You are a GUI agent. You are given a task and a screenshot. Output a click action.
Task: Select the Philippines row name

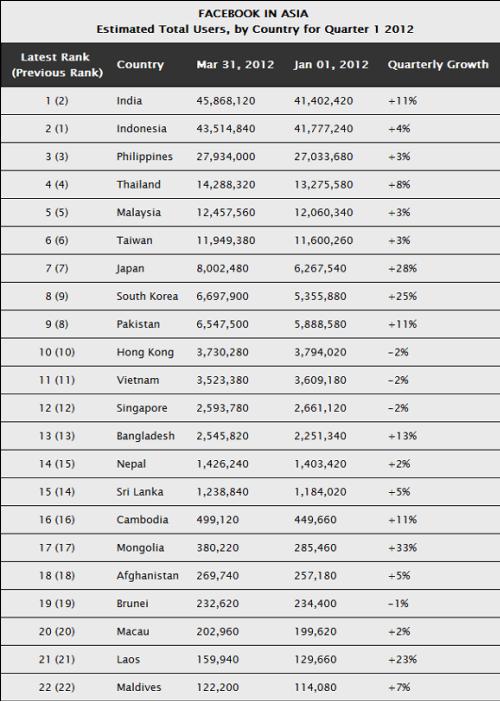click(145, 157)
